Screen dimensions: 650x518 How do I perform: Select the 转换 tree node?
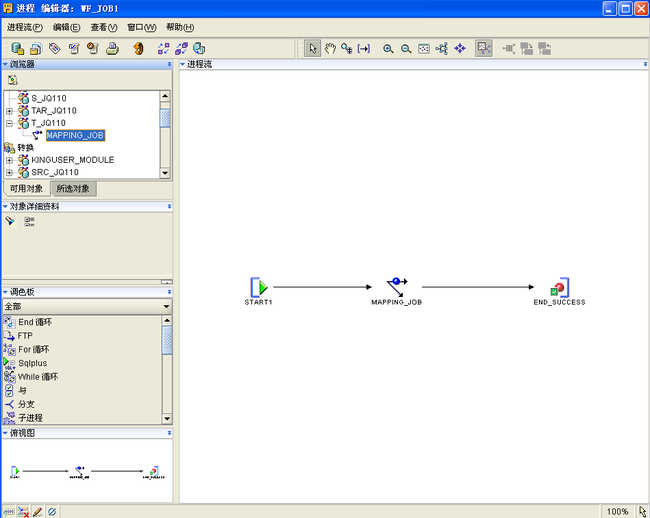25,148
